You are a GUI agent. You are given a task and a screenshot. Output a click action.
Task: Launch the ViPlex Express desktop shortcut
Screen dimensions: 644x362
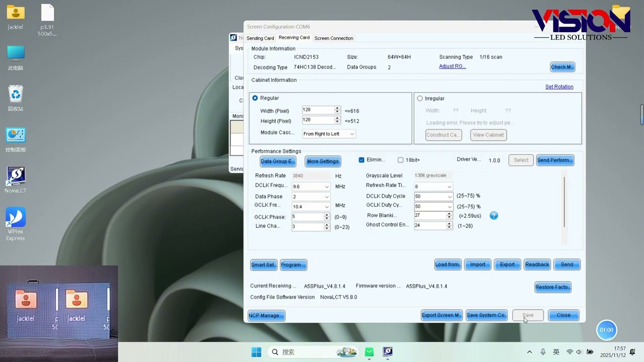(16, 224)
